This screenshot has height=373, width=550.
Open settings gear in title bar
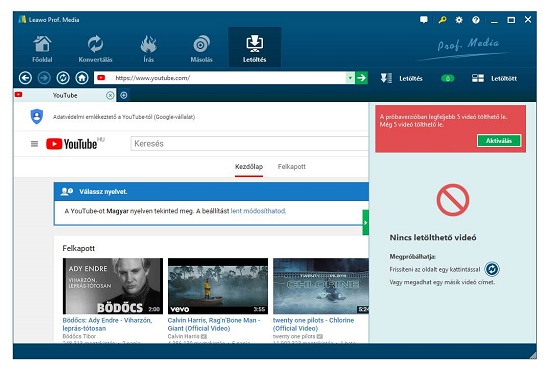459,20
